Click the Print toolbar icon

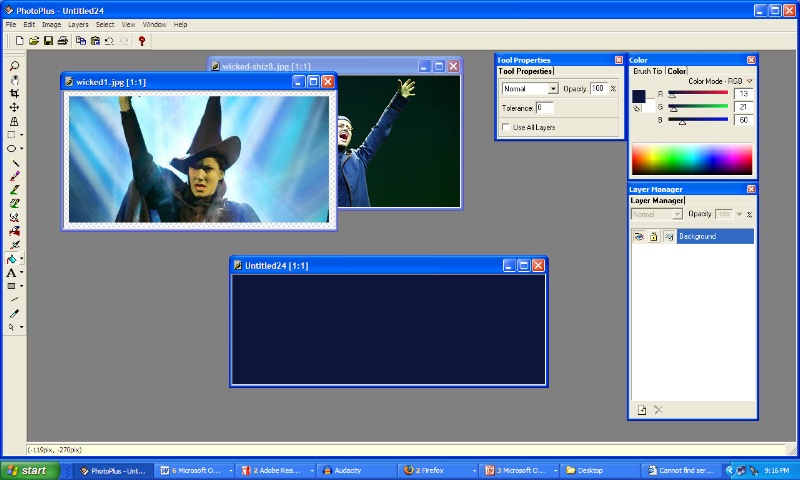pos(62,41)
